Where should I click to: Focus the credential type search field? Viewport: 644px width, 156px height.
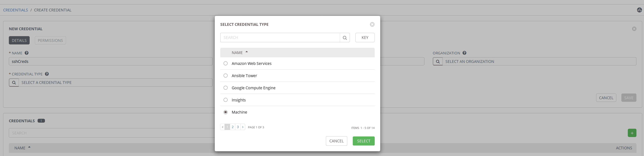click(x=280, y=38)
